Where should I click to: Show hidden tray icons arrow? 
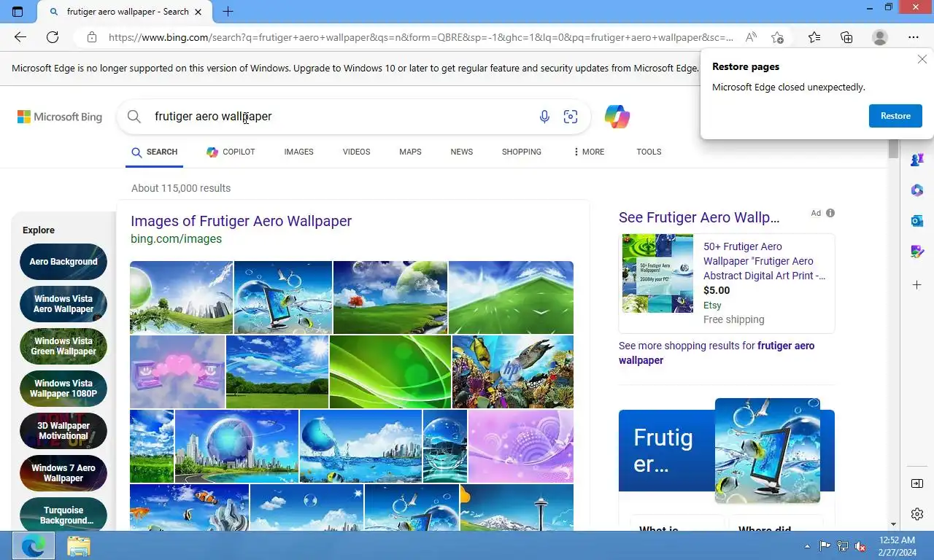(x=807, y=545)
